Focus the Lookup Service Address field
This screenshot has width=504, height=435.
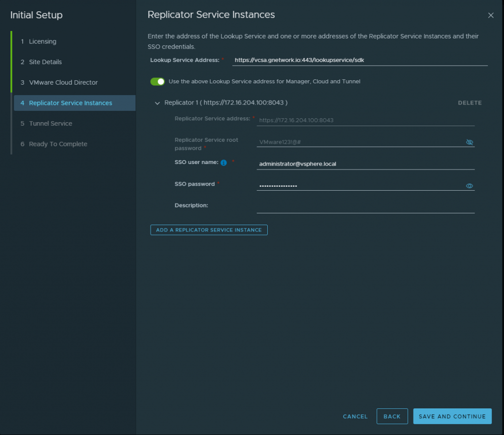(x=360, y=60)
